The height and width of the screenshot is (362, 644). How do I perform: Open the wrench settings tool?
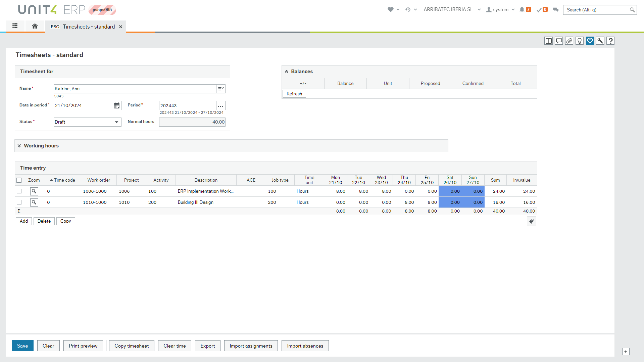(600, 41)
